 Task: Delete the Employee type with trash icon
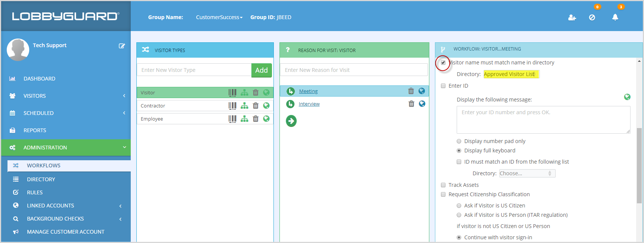256,119
